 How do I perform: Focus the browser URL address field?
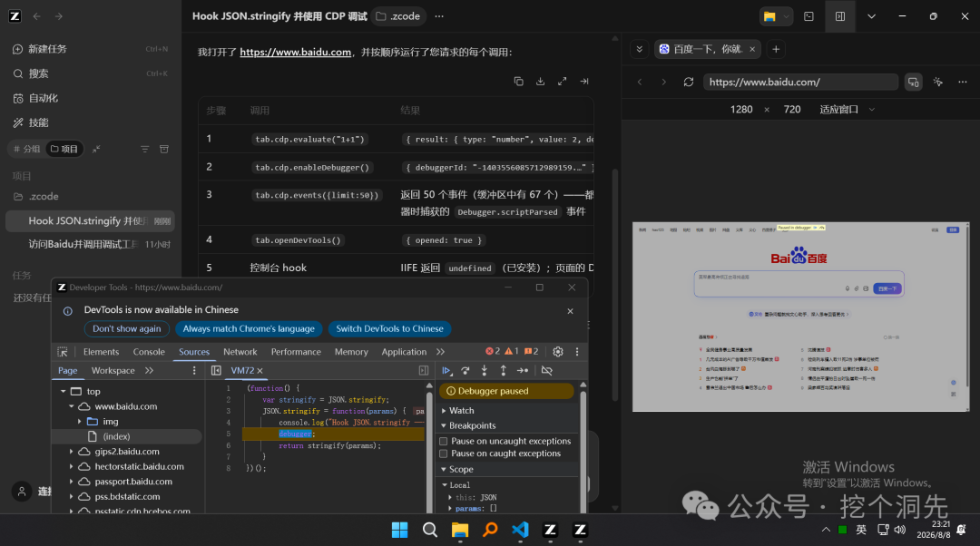pos(800,82)
